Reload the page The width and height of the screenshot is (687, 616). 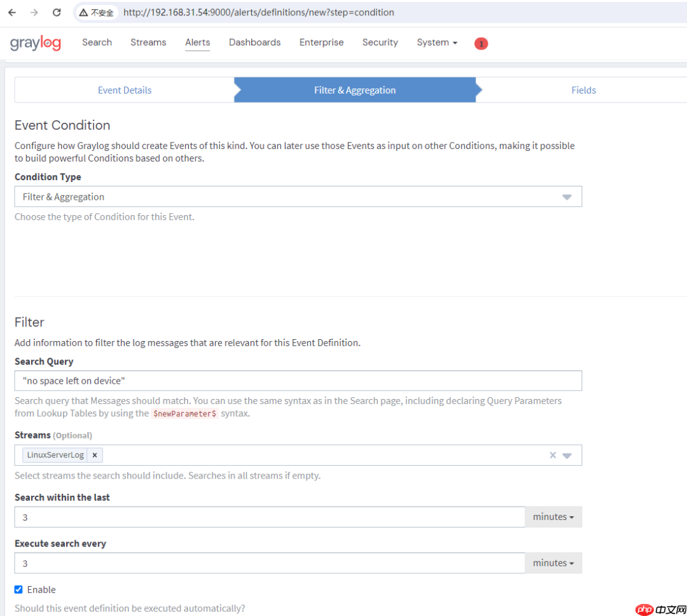[57, 12]
